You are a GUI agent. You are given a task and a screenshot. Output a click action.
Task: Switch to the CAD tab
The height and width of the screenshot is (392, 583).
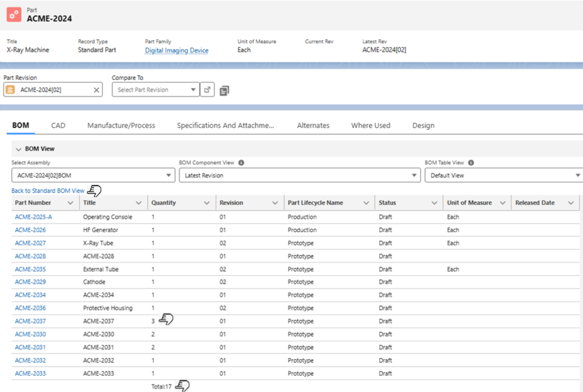58,125
